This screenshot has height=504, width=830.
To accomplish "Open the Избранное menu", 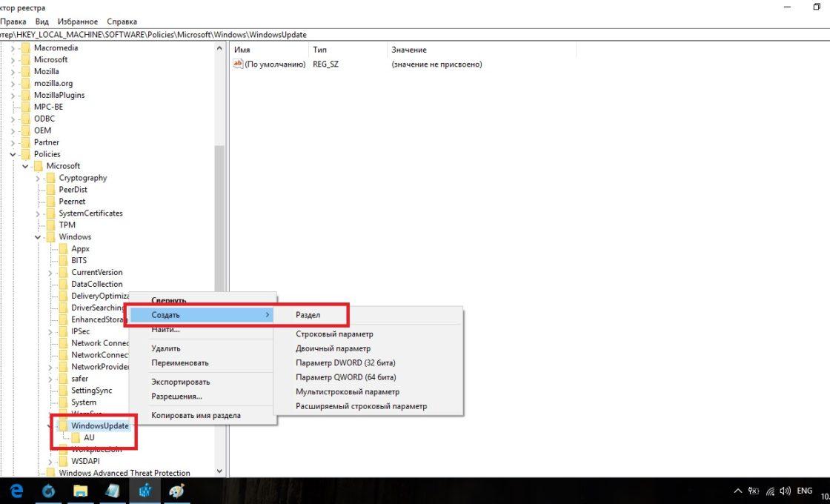I will coord(78,21).
